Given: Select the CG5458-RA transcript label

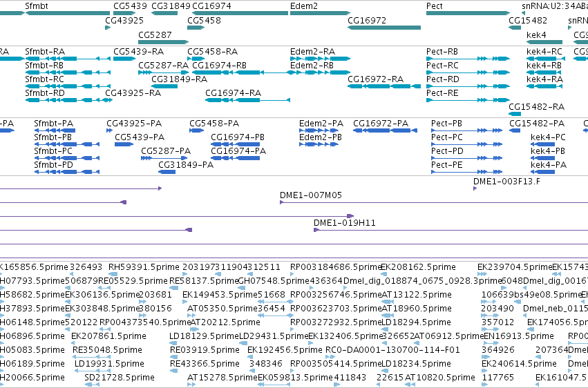Looking at the screenshot, I should [x=213, y=51].
